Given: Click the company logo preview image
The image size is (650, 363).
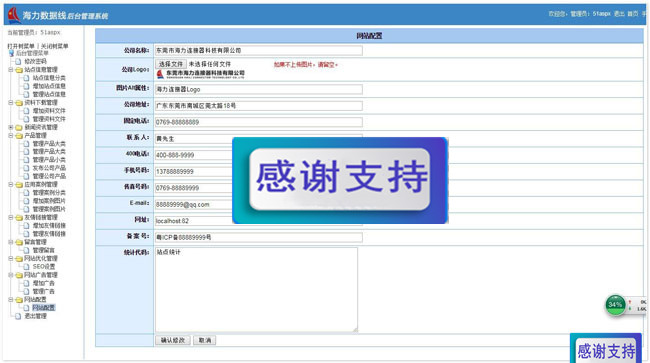Looking at the screenshot, I should [x=201, y=74].
